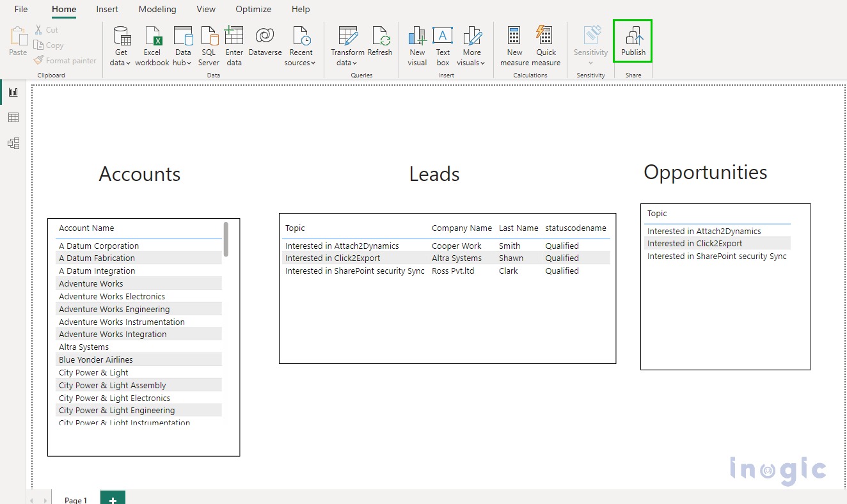Screen dimensions: 847x504
Task: Insert a New visual
Action: 417,46
